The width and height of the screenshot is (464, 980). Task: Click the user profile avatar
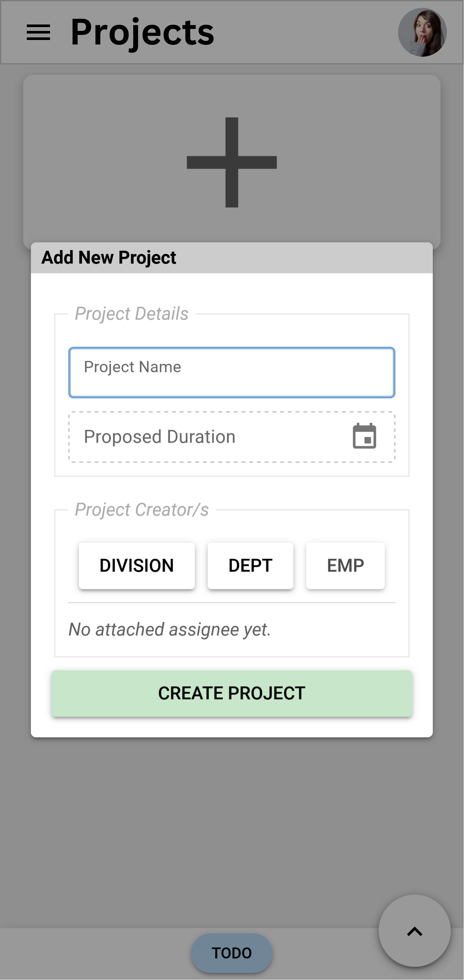click(x=422, y=32)
